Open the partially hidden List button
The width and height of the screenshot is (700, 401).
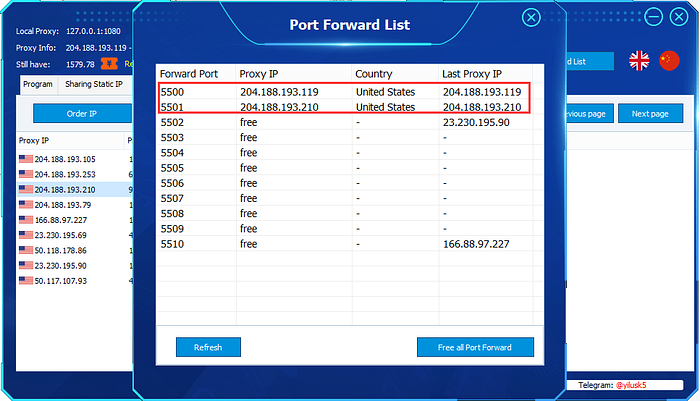click(x=590, y=61)
